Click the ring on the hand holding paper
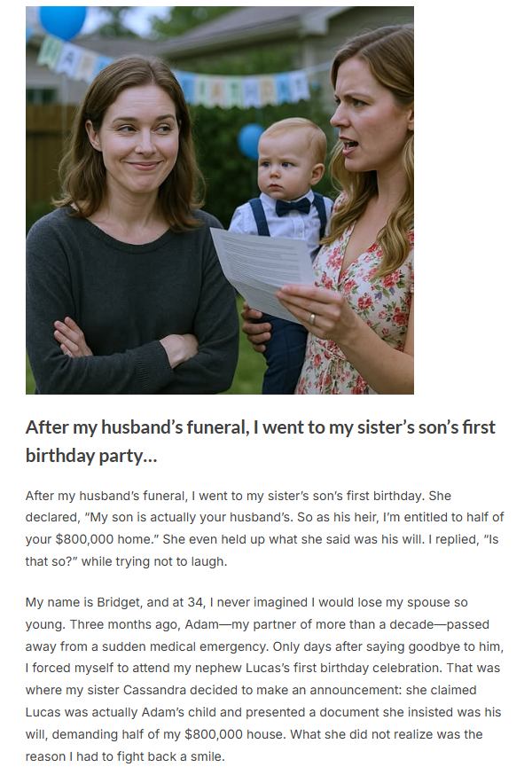 pyautogui.click(x=312, y=319)
